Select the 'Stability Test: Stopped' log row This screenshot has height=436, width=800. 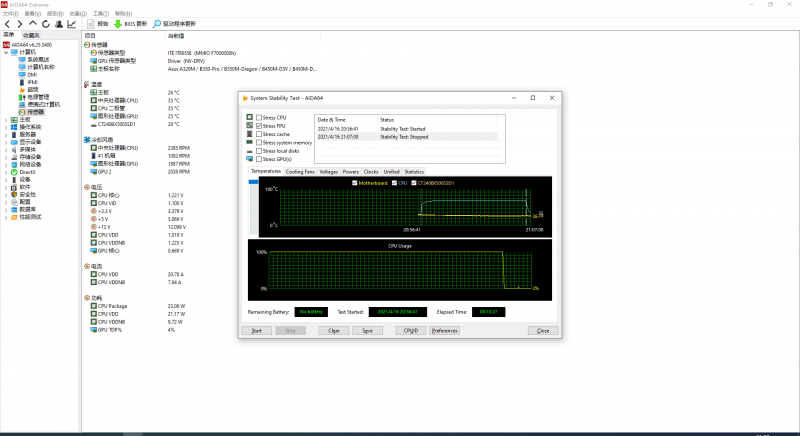[406, 137]
